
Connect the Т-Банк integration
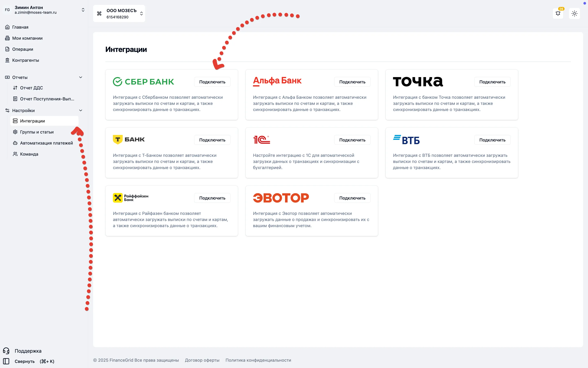pos(212,140)
